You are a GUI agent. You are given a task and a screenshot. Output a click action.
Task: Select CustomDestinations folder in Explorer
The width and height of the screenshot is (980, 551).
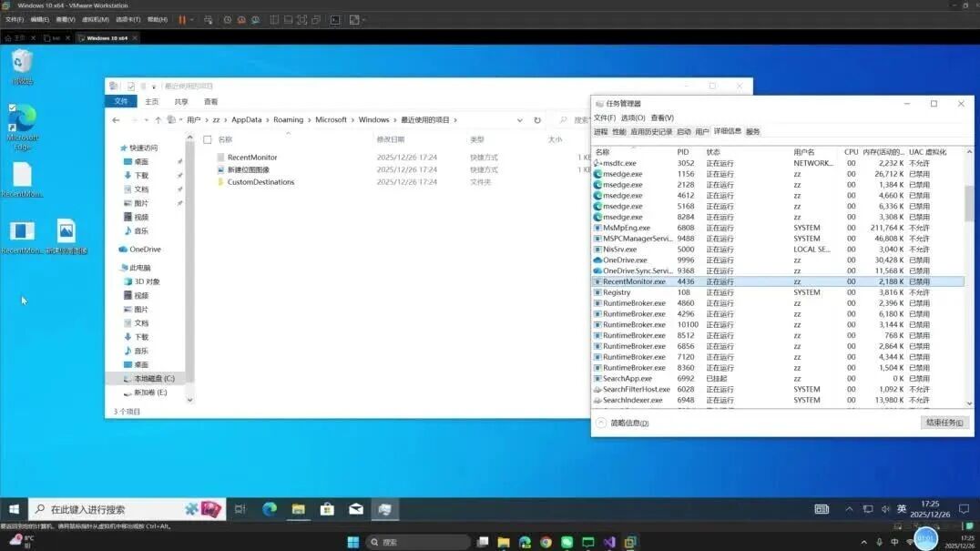point(260,182)
